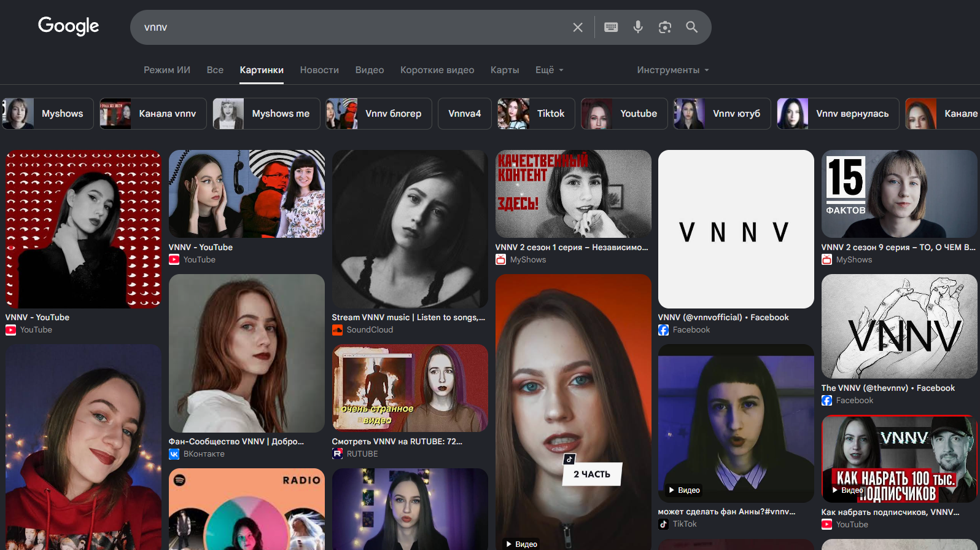Open the Spotify RADIO cover image

pos(247,509)
